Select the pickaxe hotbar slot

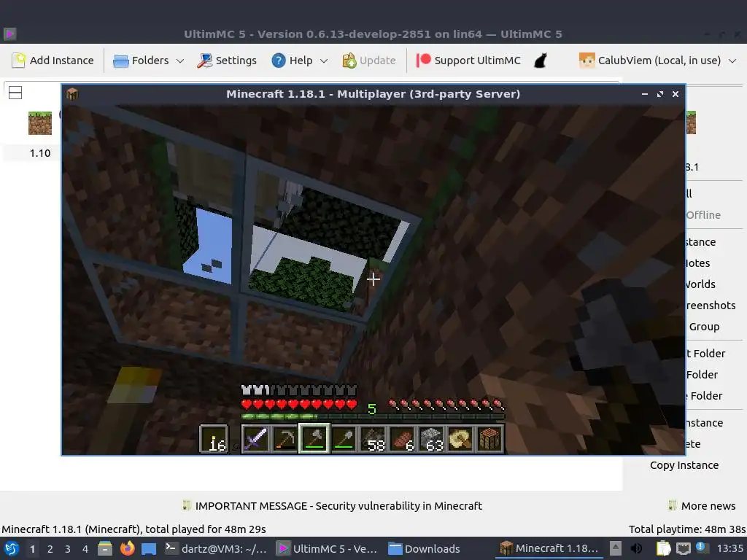click(285, 438)
